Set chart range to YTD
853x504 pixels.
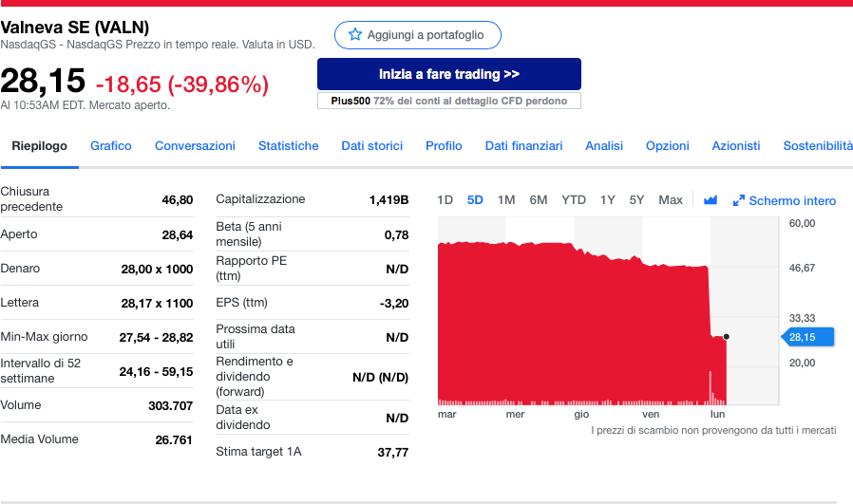pos(574,200)
